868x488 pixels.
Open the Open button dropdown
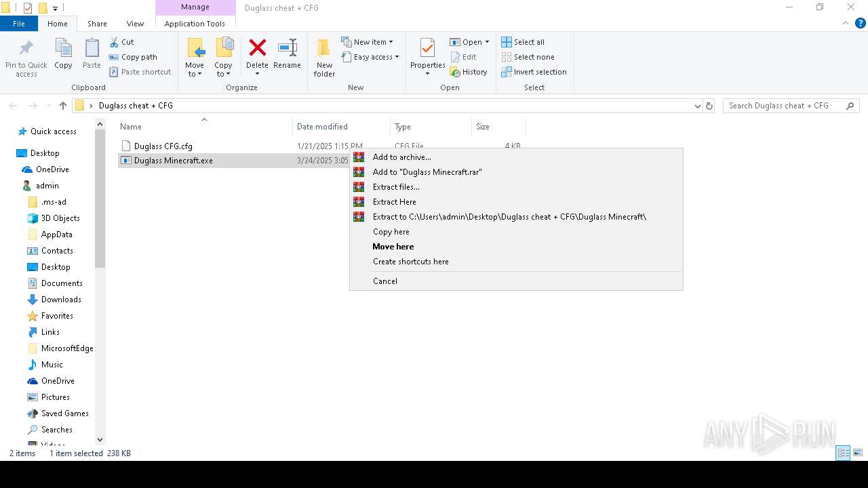point(487,42)
